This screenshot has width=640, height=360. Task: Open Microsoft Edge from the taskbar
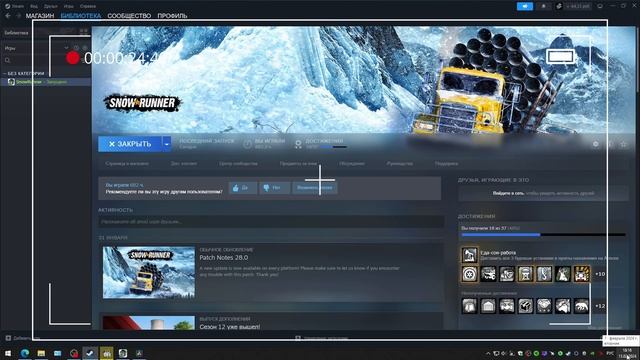point(24,353)
